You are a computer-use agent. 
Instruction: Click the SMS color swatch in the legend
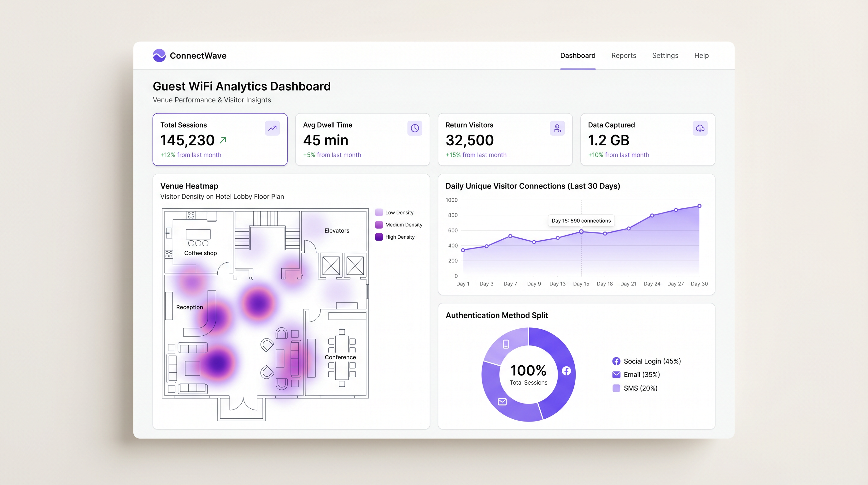click(x=616, y=388)
